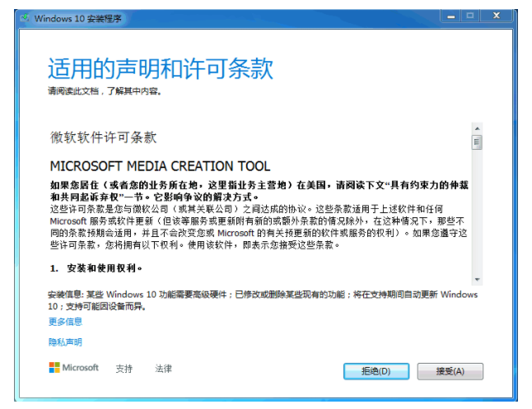
Task: Open the 更多信息 link
Action: (65, 322)
